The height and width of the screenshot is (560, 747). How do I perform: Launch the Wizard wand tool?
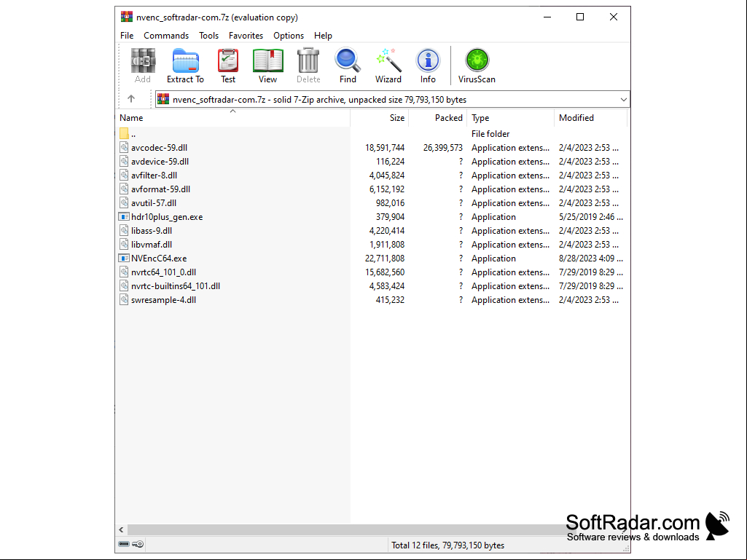pyautogui.click(x=388, y=66)
